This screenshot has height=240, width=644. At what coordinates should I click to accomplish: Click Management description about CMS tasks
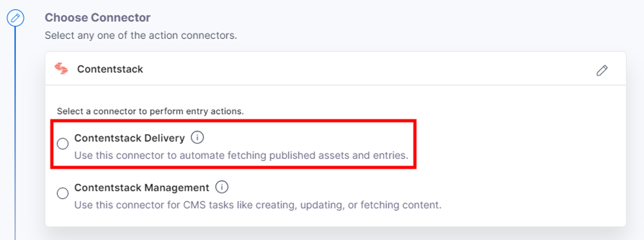258,205
